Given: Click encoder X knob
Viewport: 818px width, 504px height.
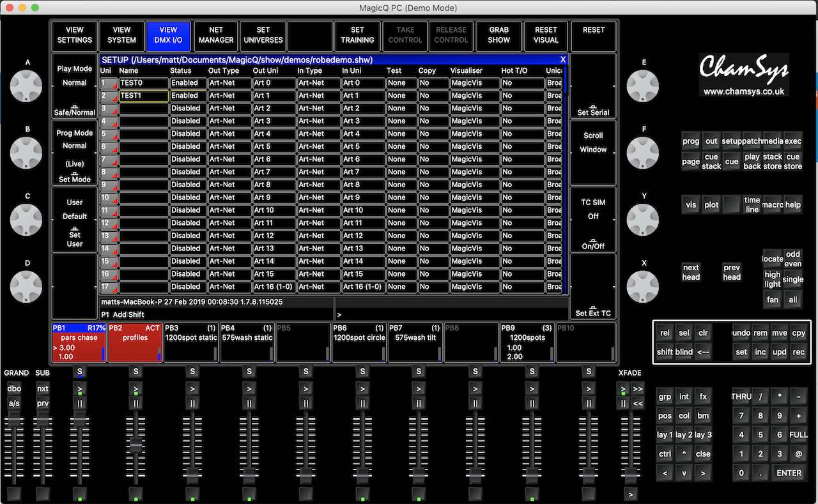Looking at the screenshot, I should click(x=644, y=286).
